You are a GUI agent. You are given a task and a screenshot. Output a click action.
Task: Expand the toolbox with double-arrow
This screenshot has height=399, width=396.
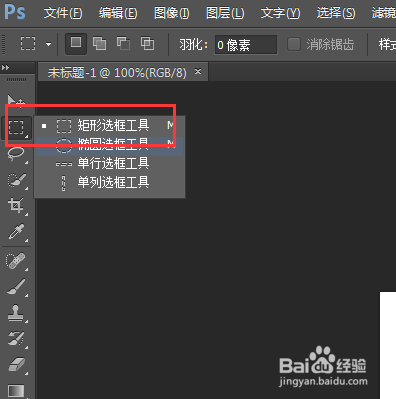click(5, 68)
